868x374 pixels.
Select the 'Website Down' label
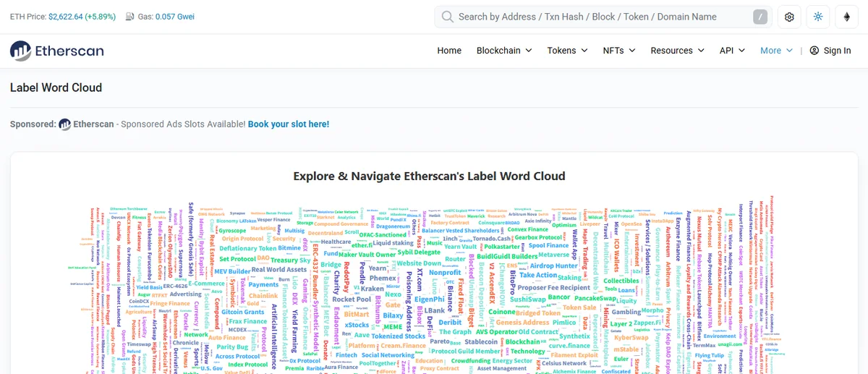click(x=419, y=263)
